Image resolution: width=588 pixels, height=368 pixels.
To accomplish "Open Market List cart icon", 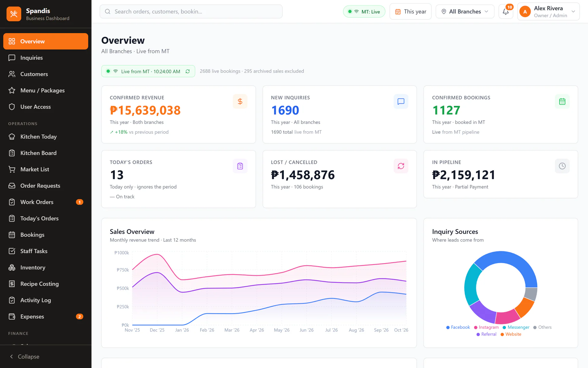I will (x=12, y=169).
